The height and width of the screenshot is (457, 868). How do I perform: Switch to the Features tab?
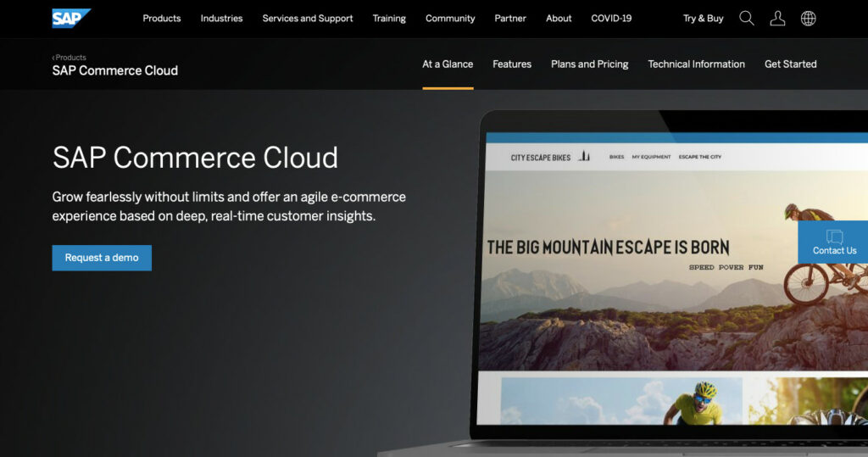point(512,64)
